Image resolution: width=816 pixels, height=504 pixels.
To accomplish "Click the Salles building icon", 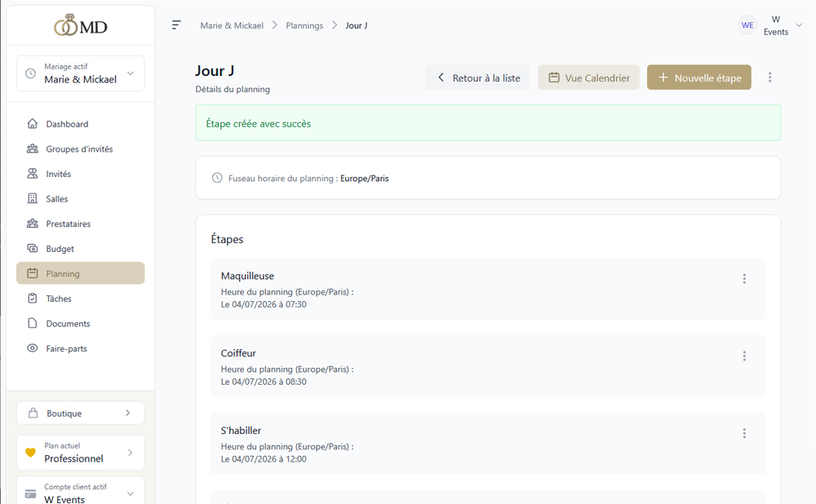I will pos(33,199).
